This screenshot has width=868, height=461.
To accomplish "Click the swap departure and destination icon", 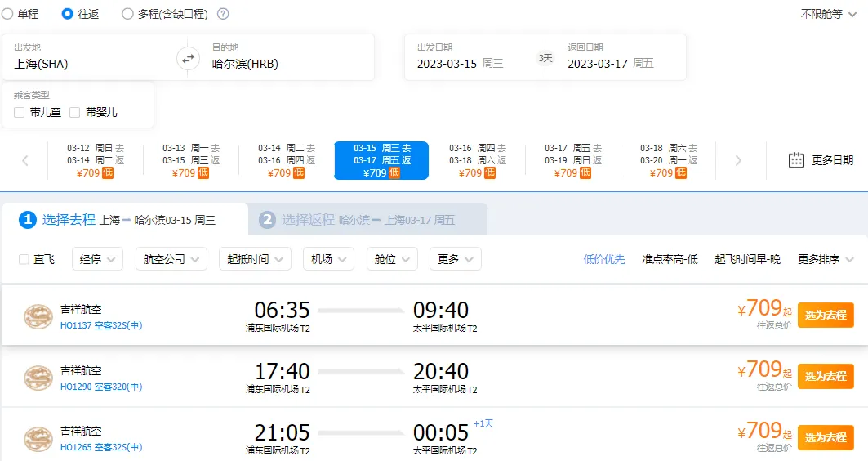I will tap(189, 58).
